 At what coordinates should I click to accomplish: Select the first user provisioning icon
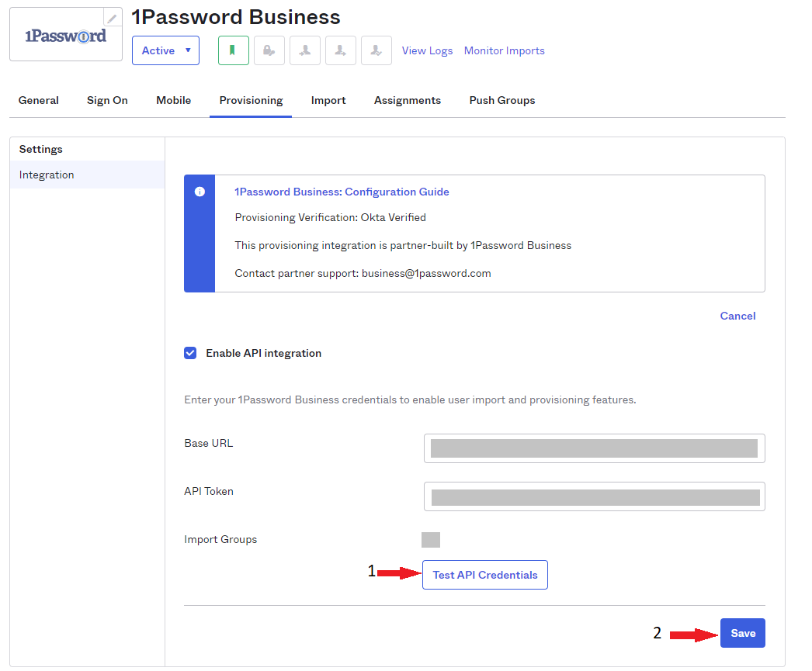pos(304,50)
